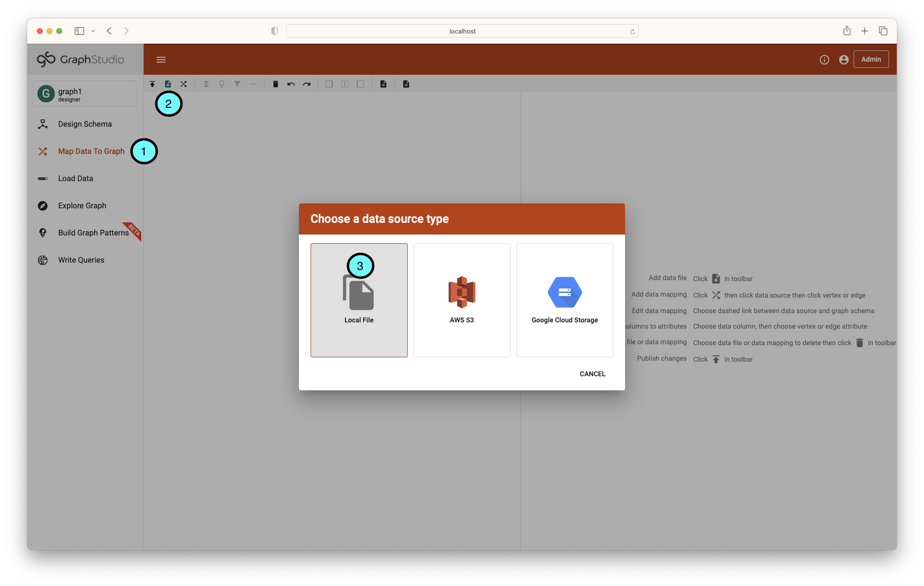
Task: Click the redo arrow in the toolbar
Action: coord(307,84)
